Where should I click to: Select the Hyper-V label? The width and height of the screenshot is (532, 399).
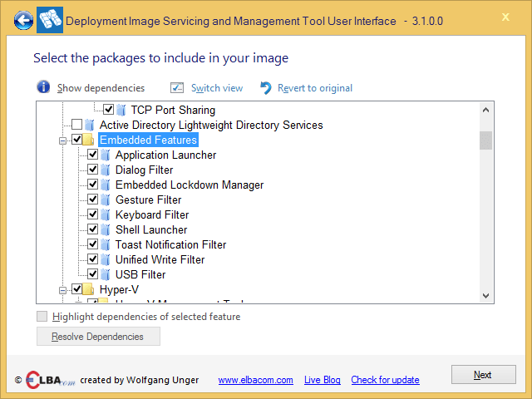click(x=119, y=289)
